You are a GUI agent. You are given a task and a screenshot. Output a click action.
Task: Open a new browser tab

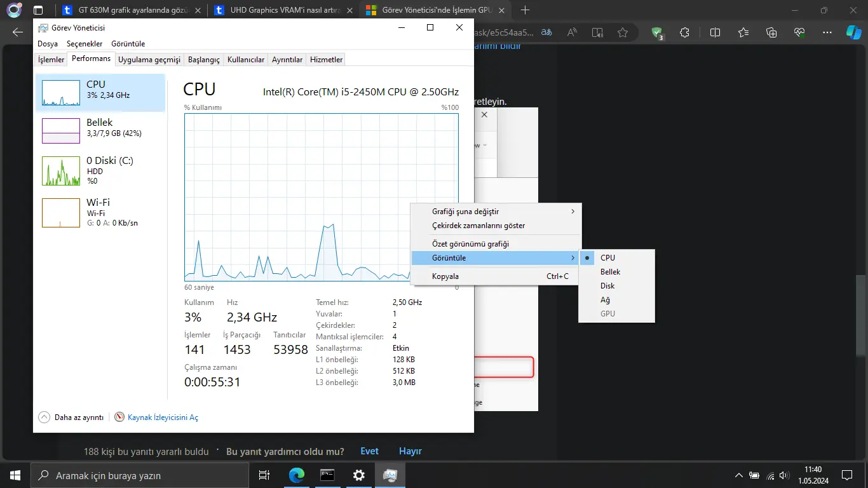[525, 10]
